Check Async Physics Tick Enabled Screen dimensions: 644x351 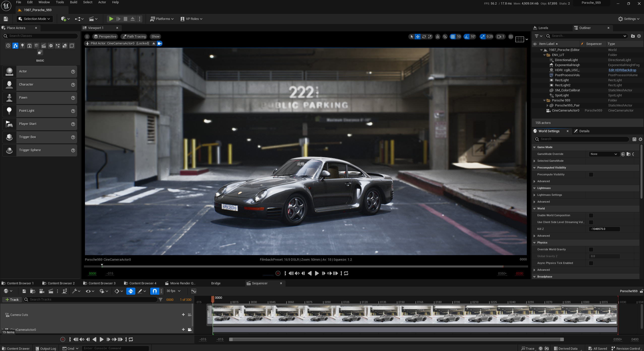591,263
